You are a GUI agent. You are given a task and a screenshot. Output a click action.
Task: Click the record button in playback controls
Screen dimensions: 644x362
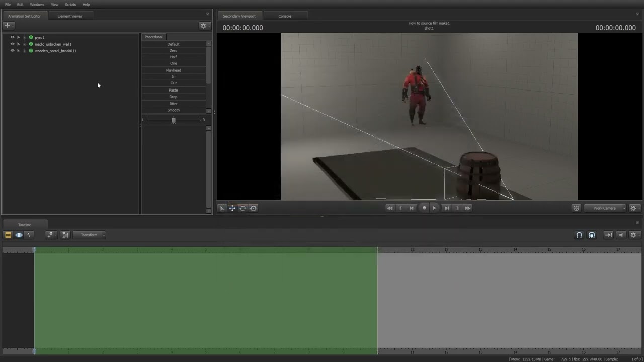(x=424, y=208)
